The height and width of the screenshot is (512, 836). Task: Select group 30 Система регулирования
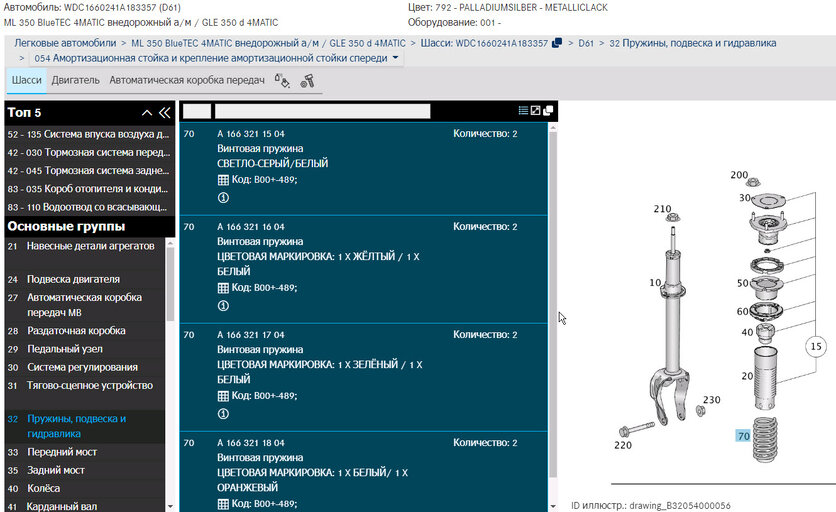pos(85,367)
